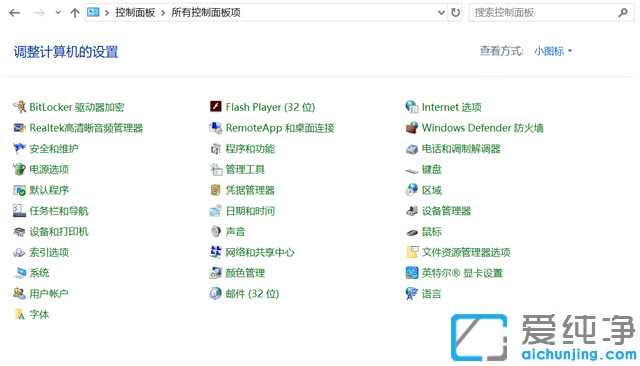Screen dimensions: 640x366
Task: Open BitLocker 驱动器加密 icon
Action: coord(19,107)
